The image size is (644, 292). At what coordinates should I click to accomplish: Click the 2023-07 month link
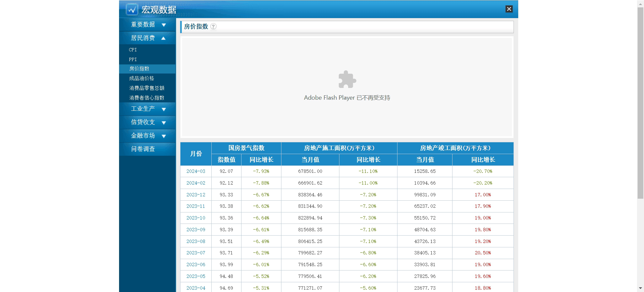click(x=196, y=253)
